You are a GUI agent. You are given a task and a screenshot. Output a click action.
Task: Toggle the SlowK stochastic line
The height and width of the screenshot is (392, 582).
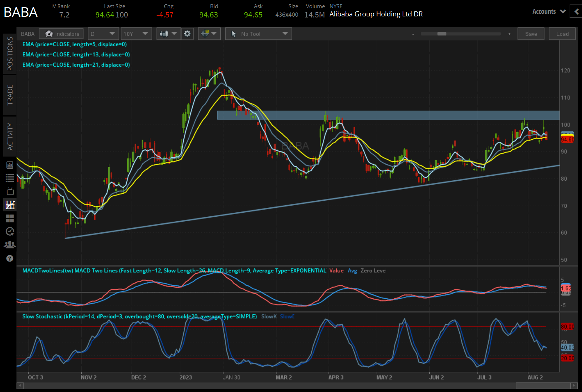pos(269,316)
